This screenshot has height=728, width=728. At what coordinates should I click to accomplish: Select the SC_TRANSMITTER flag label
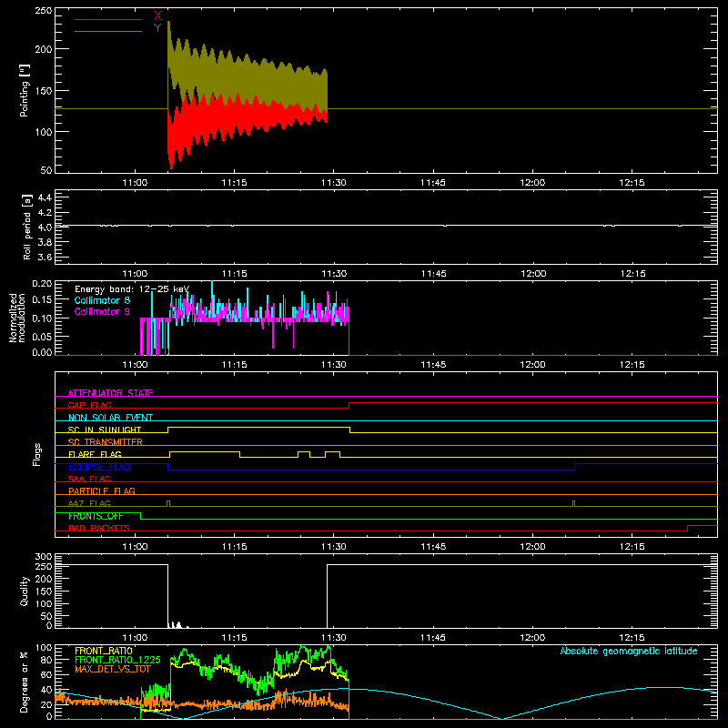(x=106, y=442)
